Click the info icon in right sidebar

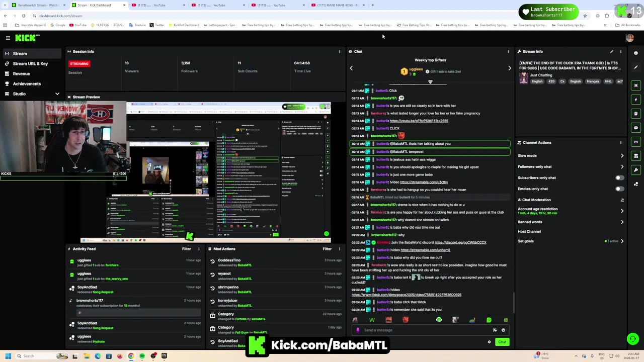coord(636,53)
